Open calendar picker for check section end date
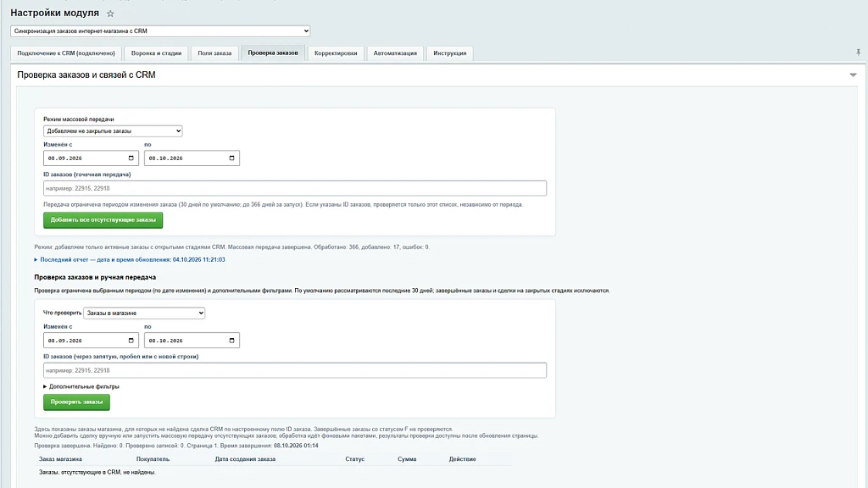This screenshot has width=868, height=488. (x=232, y=341)
